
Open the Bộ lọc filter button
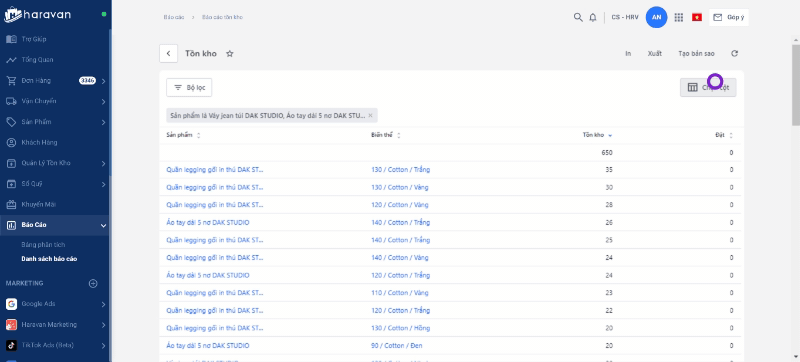pos(189,87)
